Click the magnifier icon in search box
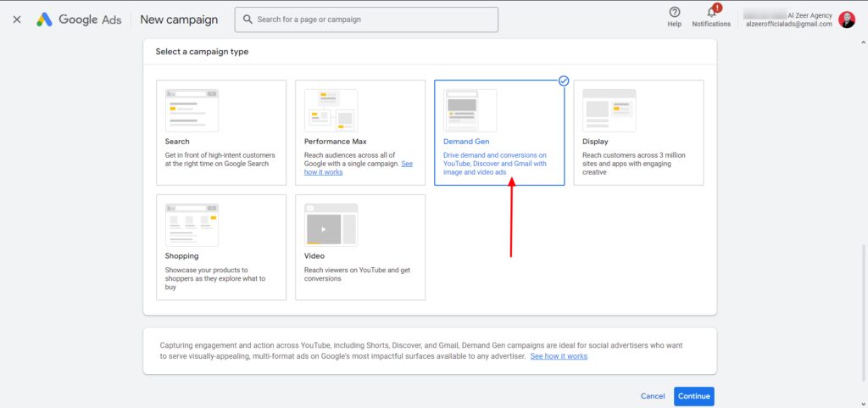The width and height of the screenshot is (868, 408). coord(248,20)
